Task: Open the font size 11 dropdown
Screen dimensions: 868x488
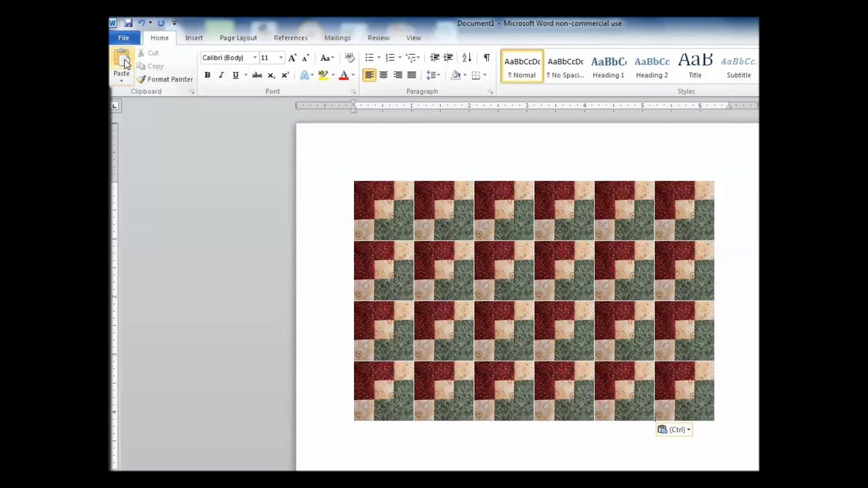Action: tap(281, 58)
